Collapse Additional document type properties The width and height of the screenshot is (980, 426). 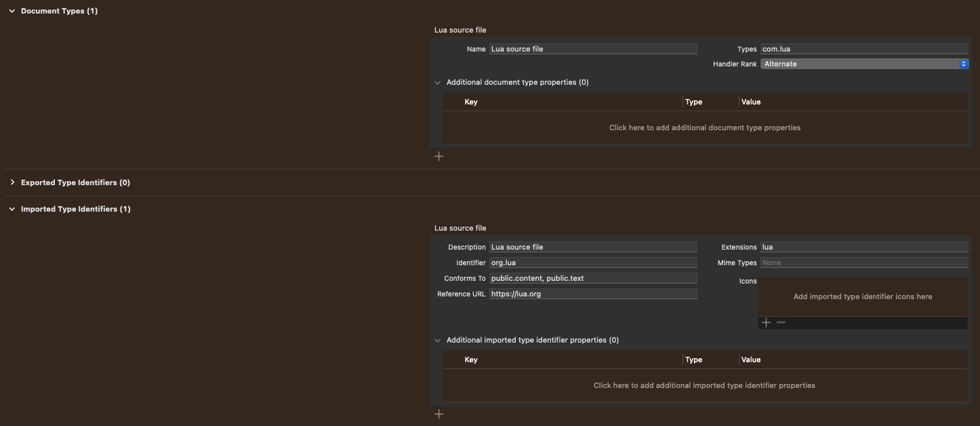point(437,81)
